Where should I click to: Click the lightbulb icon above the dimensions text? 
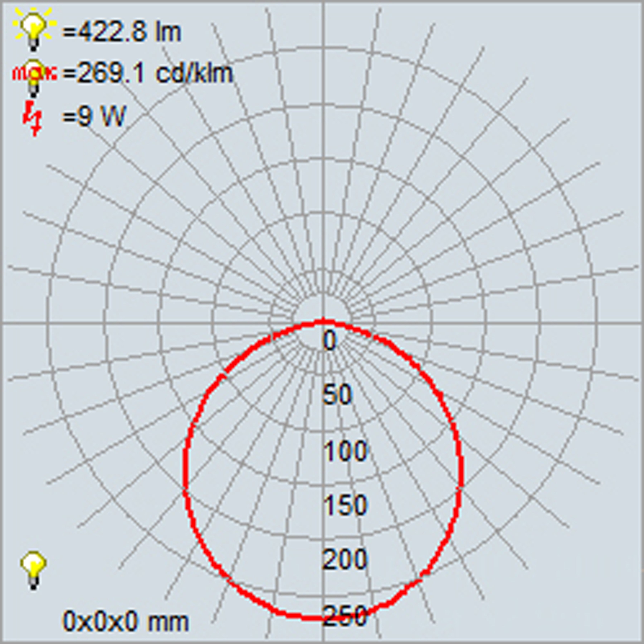click(x=33, y=569)
